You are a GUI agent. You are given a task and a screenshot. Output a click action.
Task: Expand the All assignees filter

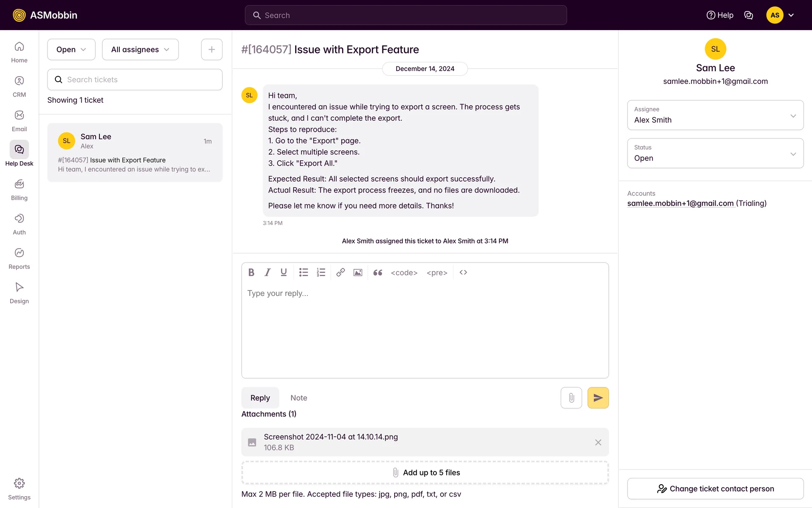pos(140,50)
